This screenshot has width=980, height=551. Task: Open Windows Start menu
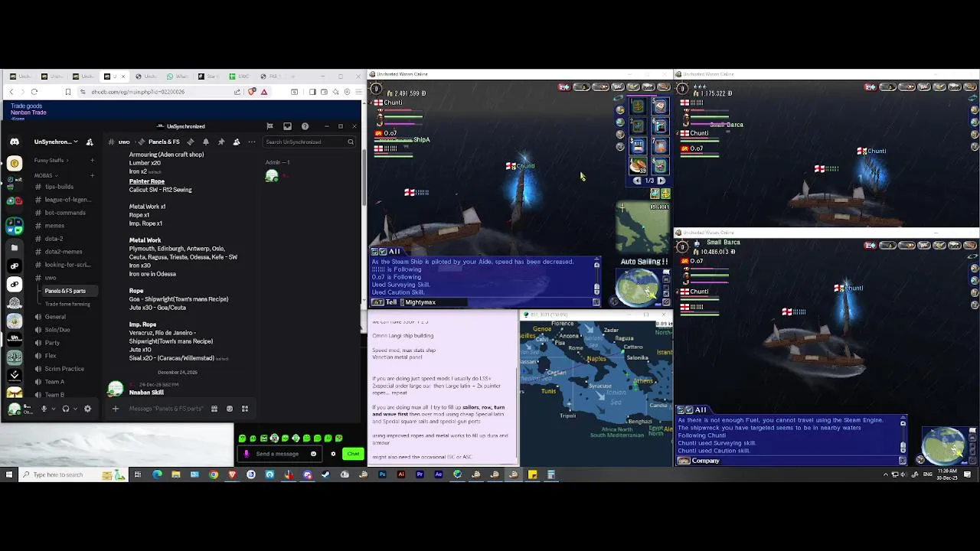point(8,474)
